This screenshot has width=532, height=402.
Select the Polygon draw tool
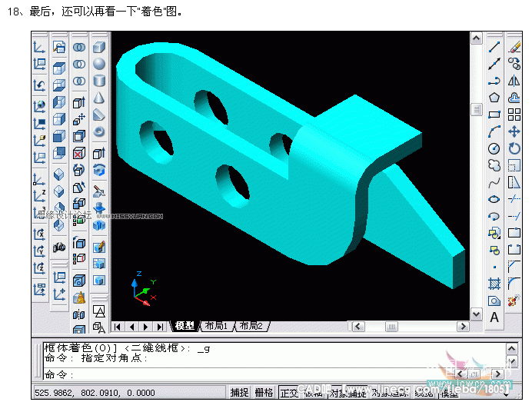(494, 98)
